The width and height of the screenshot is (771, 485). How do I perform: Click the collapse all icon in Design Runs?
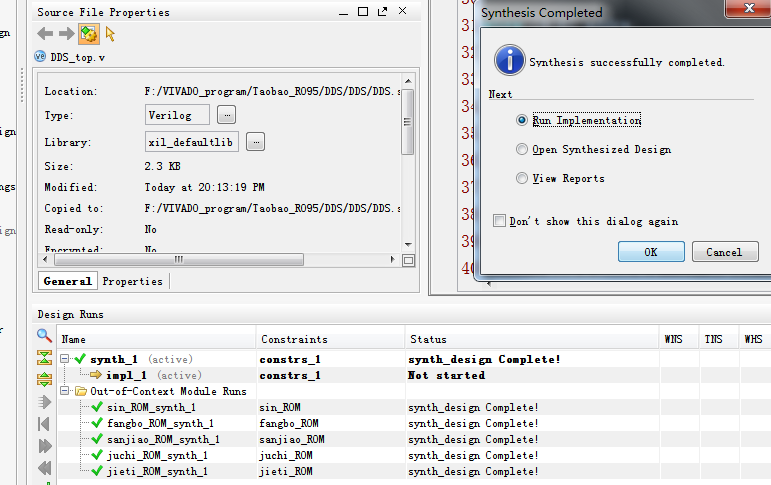pyautogui.click(x=44, y=358)
